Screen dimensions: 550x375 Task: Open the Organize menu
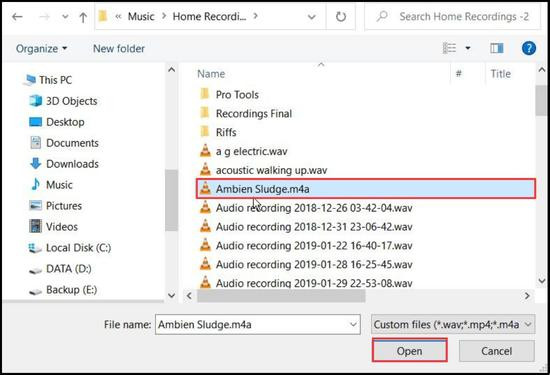(x=41, y=48)
